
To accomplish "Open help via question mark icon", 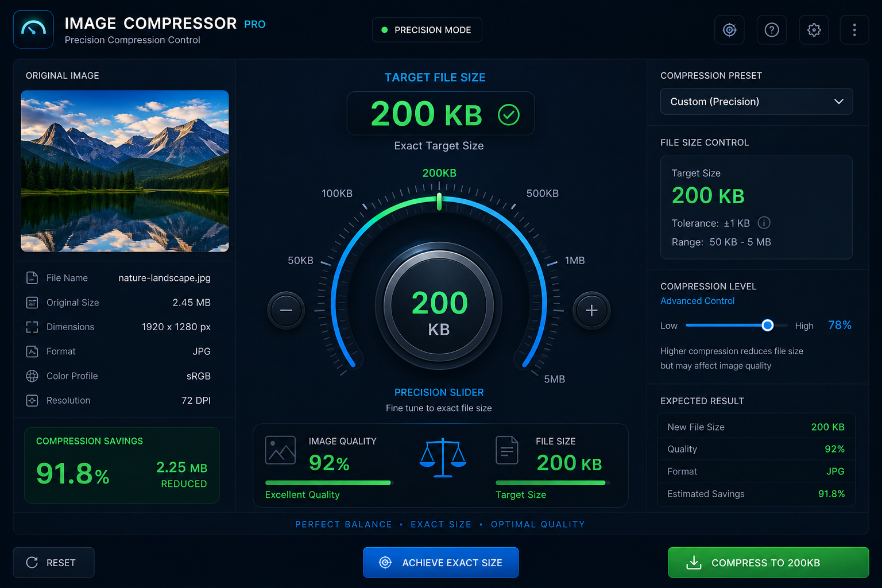I will tap(772, 30).
